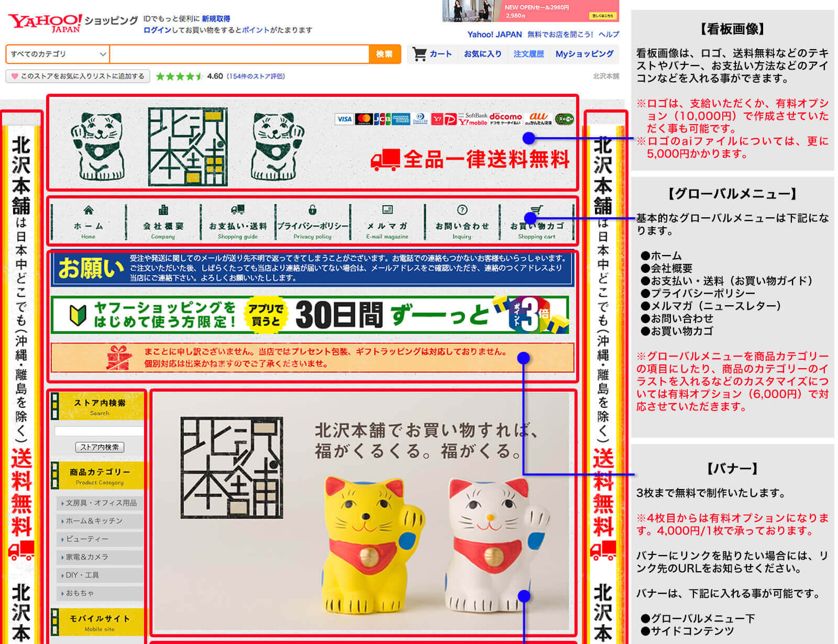Viewport: 838px width, 644px height.
Task: Open ビューティー category
Action: tap(100, 539)
